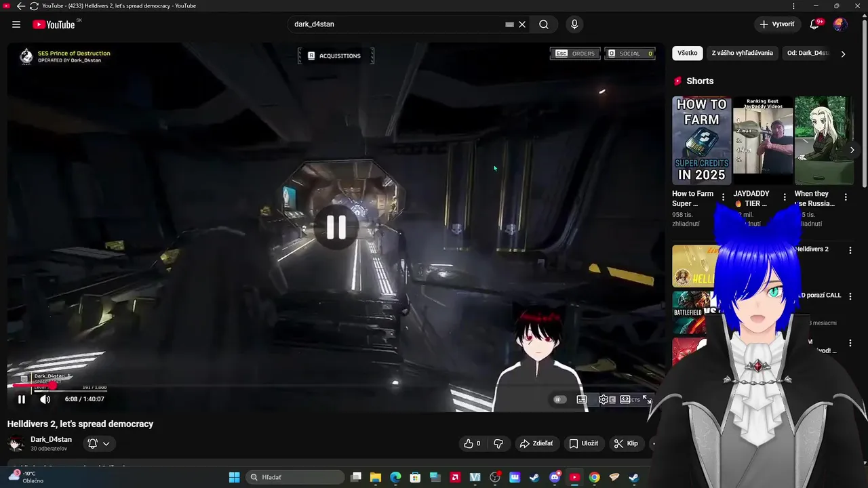Launch Microsoft Edge from the taskbar
868x488 pixels.
395,477
